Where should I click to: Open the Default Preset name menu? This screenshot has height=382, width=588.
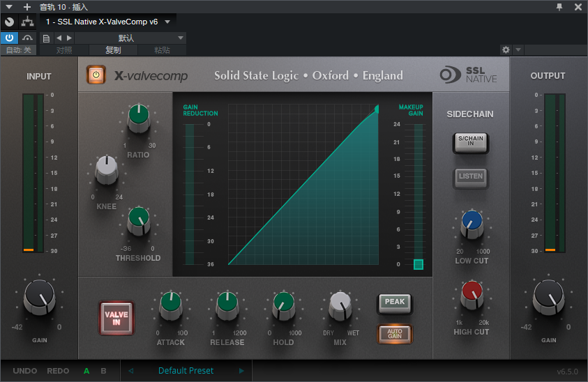[x=186, y=371]
